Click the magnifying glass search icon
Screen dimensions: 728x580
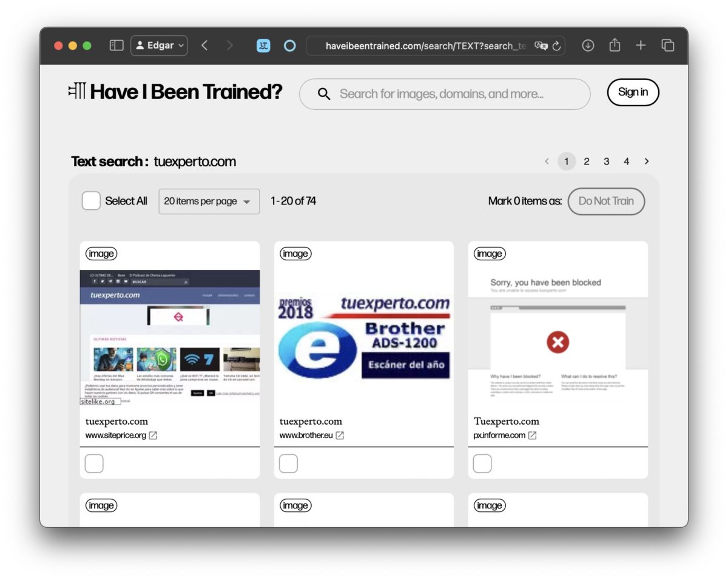324,94
